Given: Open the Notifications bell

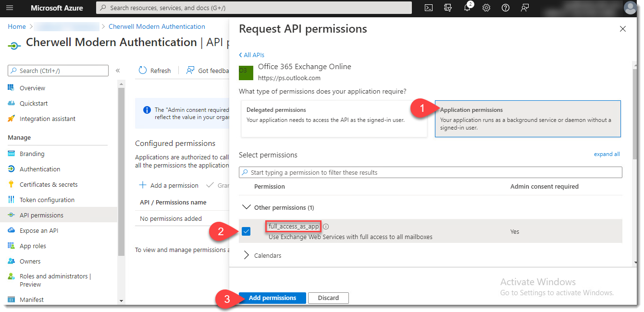Looking at the screenshot, I should click(467, 8).
